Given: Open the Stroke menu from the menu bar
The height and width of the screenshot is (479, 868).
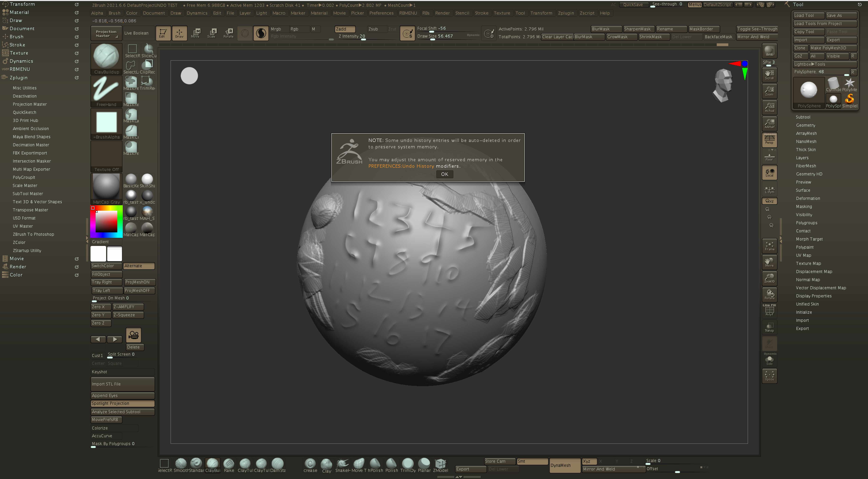Looking at the screenshot, I should pyautogui.click(x=481, y=13).
